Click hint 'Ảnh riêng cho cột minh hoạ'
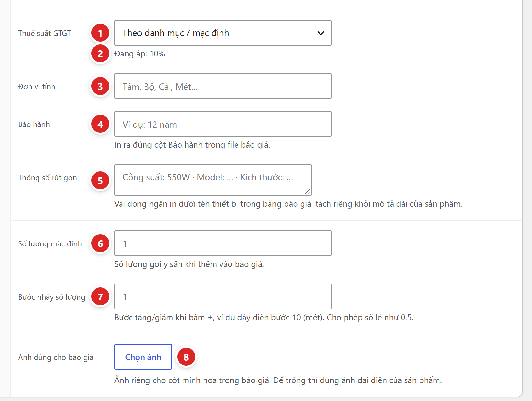 [278, 380]
